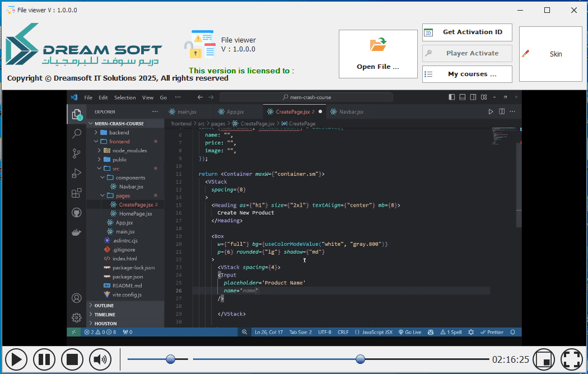This screenshot has width=588, height=374.
Task: Switch to the Navbar.jsx tab
Action: pos(351,111)
